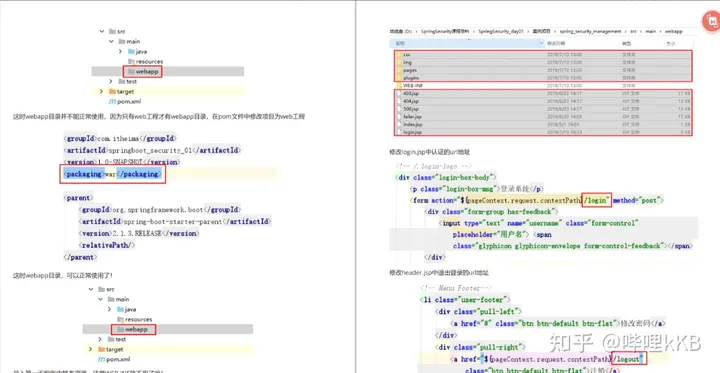Click the 404.jsp file icon
Image resolution: width=720 pixels, height=373 pixels.
coord(399,101)
